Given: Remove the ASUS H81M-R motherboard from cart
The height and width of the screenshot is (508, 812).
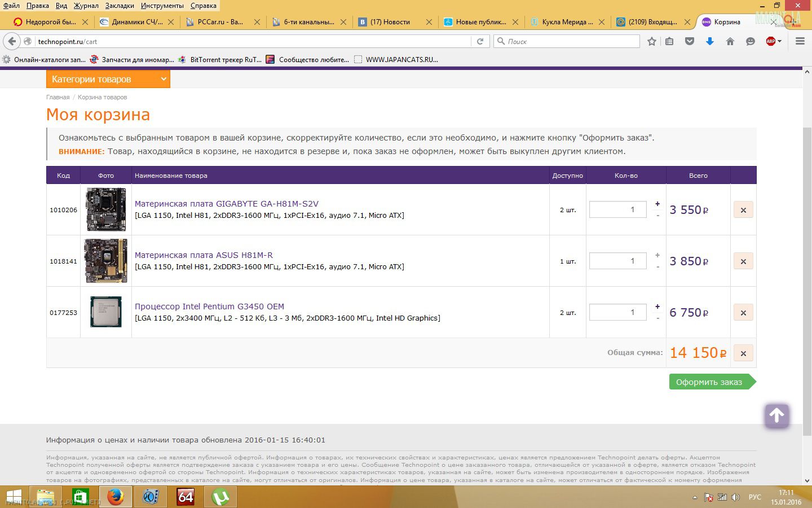Looking at the screenshot, I should (743, 261).
